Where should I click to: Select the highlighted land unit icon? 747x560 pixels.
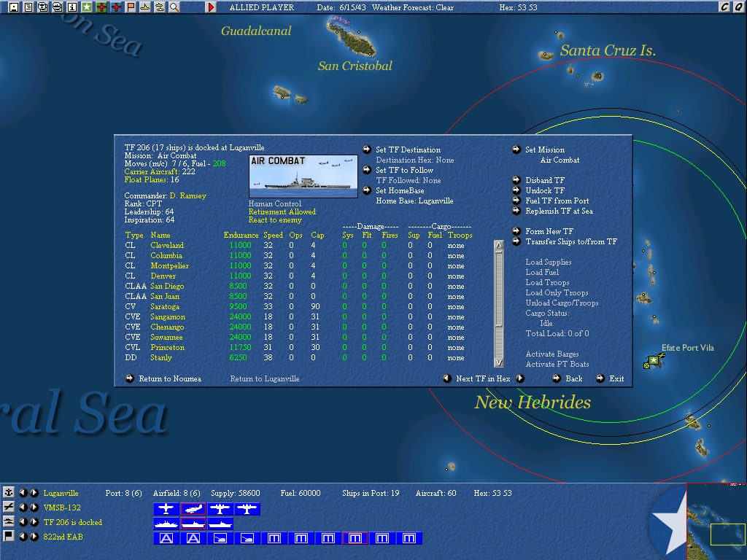click(355, 538)
